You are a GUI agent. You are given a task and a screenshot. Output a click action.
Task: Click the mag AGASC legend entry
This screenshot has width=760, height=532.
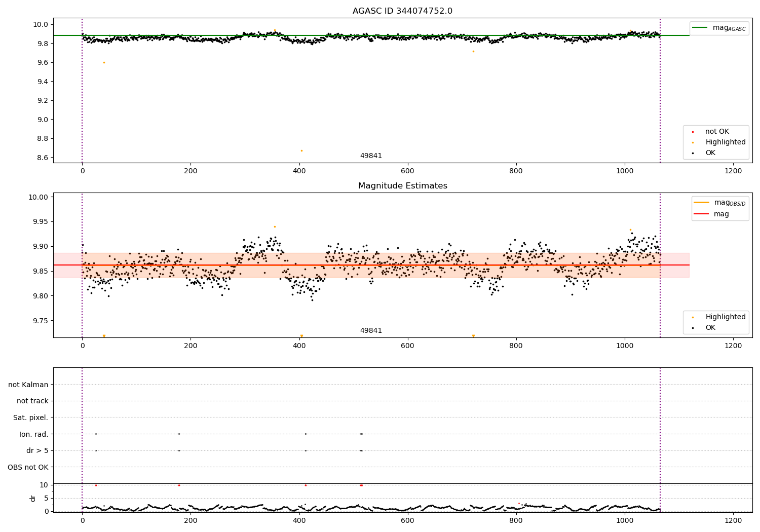pyautogui.click(x=719, y=28)
